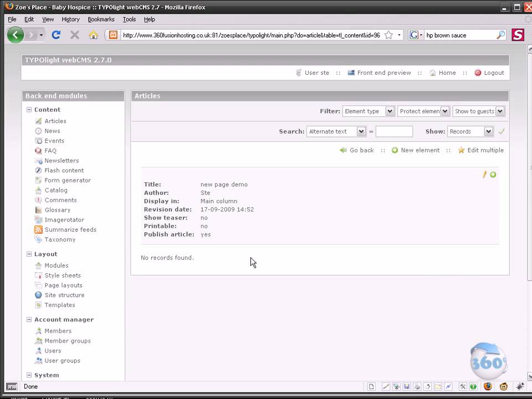Click the Newsletters module icon
Image resolution: width=532 pixels, height=399 pixels.
[38, 161]
